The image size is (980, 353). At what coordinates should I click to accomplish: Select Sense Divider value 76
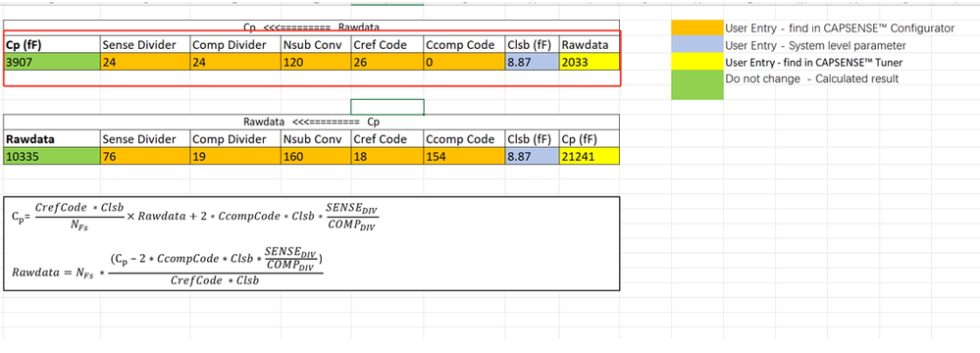(x=145, y=156)
